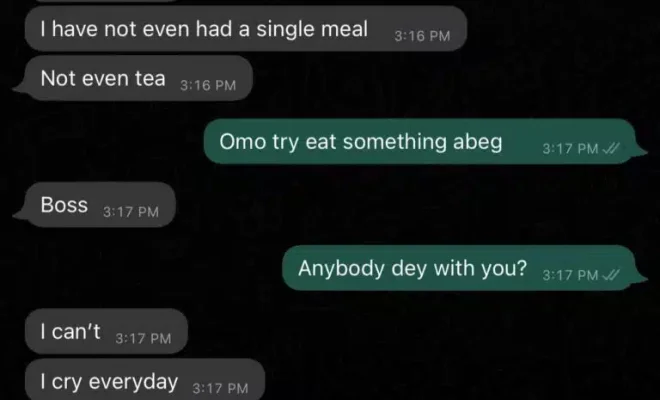Click timestamp on 'Anybody dey with you?' bubble
This screenshot has width=660, height=400.
click(x=569, y=275)
